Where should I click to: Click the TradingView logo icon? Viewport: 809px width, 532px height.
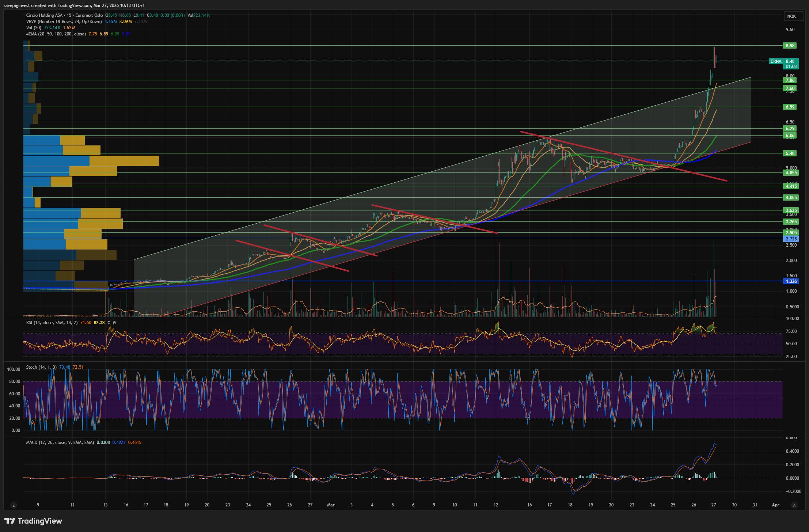(x=10, y=521)
